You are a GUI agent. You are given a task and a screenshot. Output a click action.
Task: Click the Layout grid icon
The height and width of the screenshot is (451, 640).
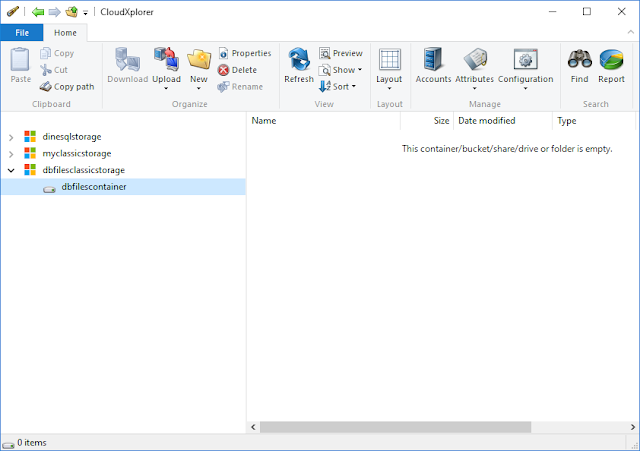coord(389,60)
